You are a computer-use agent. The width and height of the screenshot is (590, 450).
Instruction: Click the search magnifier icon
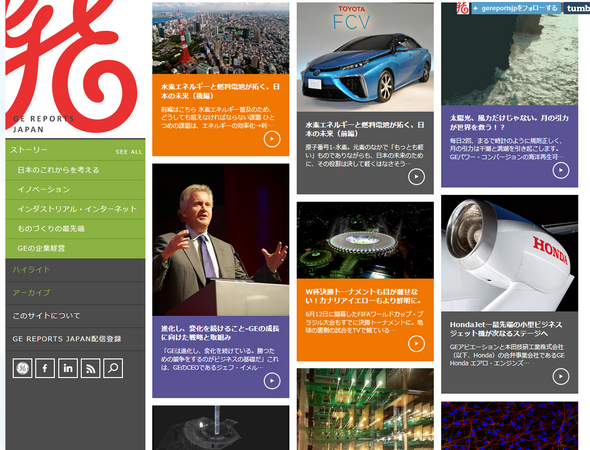[113, 368]
